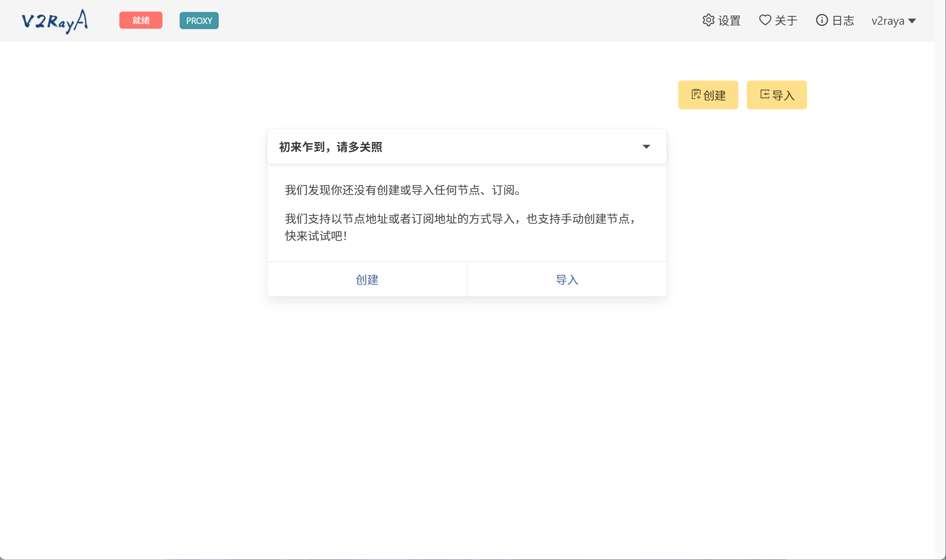Open the 关于 menu item
The image size is (946, 560).
click(786, 21)
